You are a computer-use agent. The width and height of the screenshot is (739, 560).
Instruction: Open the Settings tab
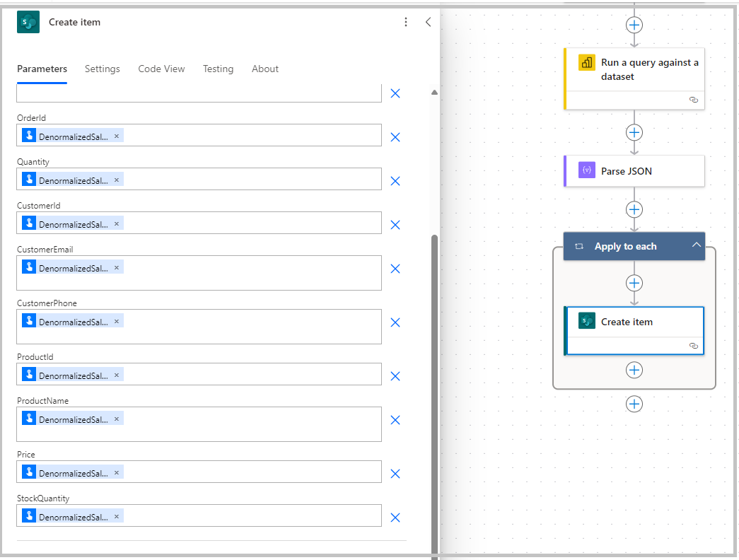[103, 69]
